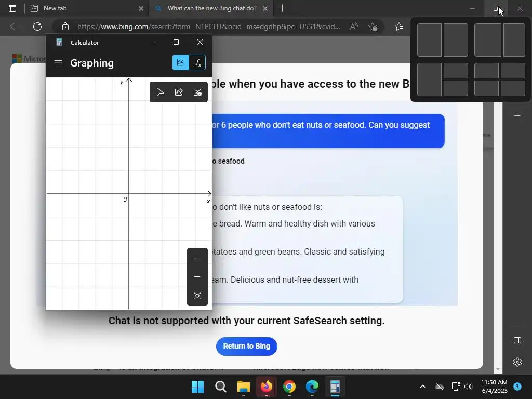Click the 'Graphing' mode heading

pyautogui.click(x=92, y=63)
